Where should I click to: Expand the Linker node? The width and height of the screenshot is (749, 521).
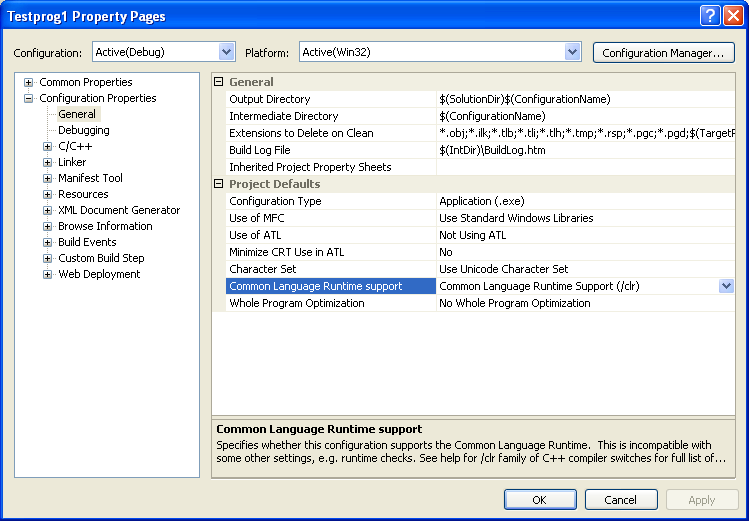tap(47, 162)
